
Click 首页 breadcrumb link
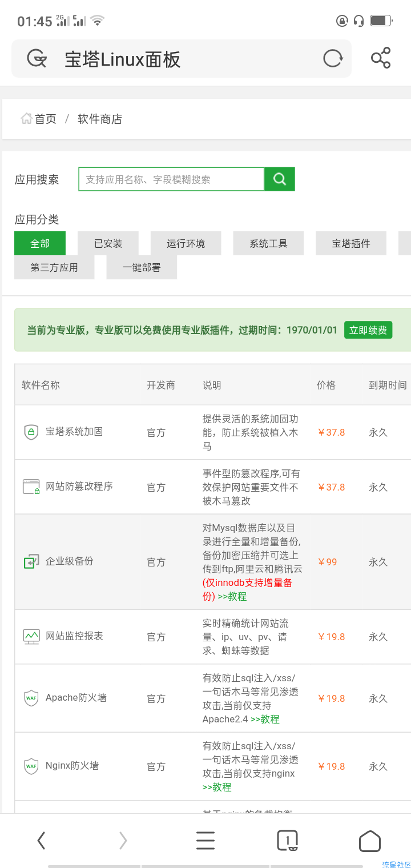coord(46,119)
